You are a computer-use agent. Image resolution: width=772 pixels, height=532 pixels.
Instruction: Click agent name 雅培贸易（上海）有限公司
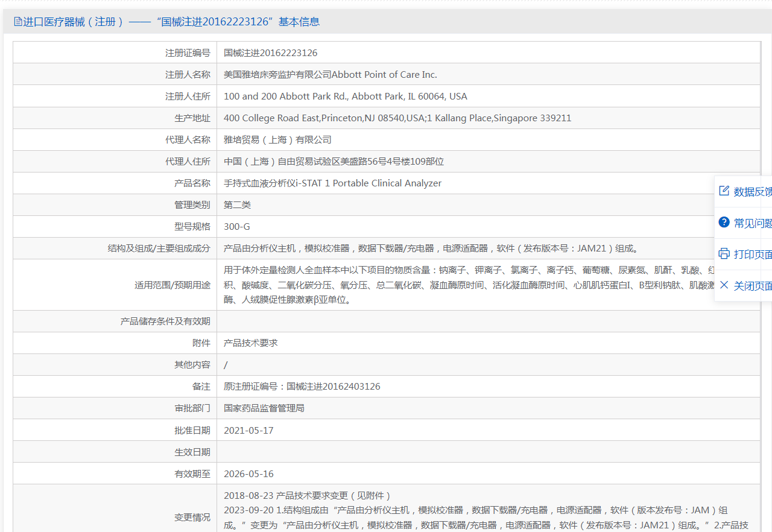click(x=277, y=139)
